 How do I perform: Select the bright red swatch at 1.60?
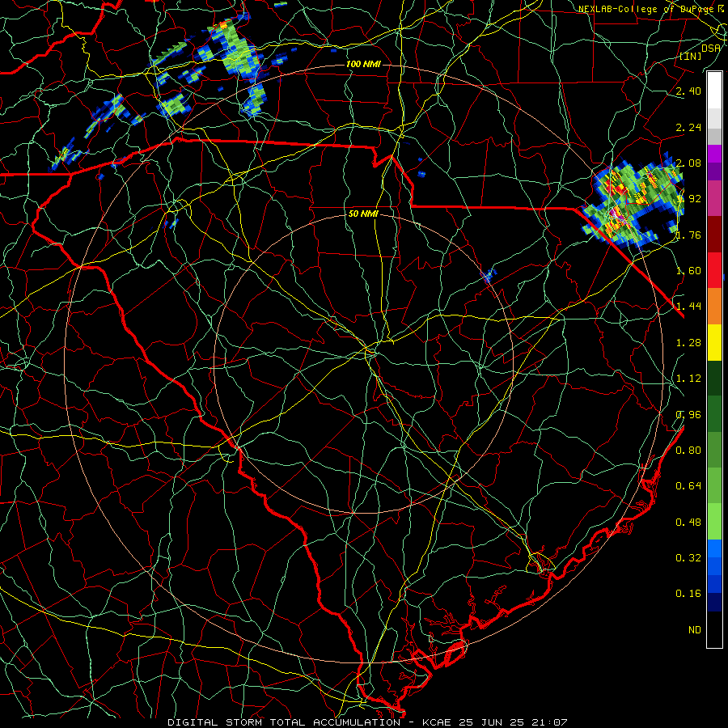point(714,270)
